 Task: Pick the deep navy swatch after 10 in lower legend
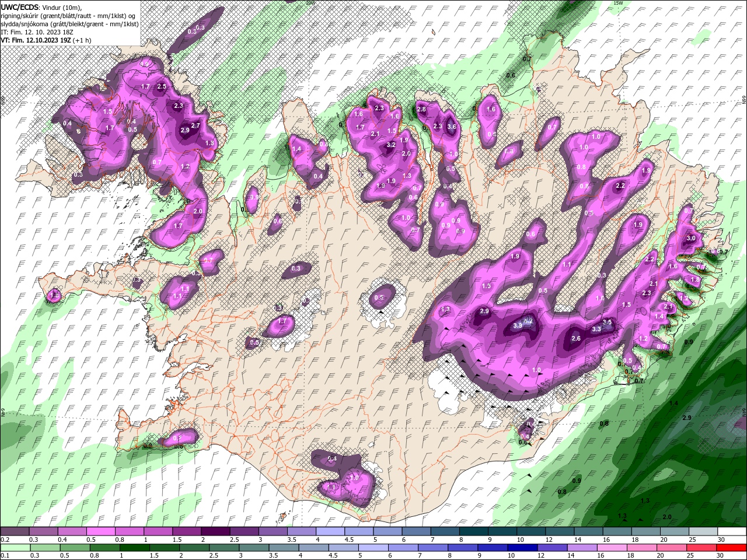pyautogui.click(x=521, y=548)
